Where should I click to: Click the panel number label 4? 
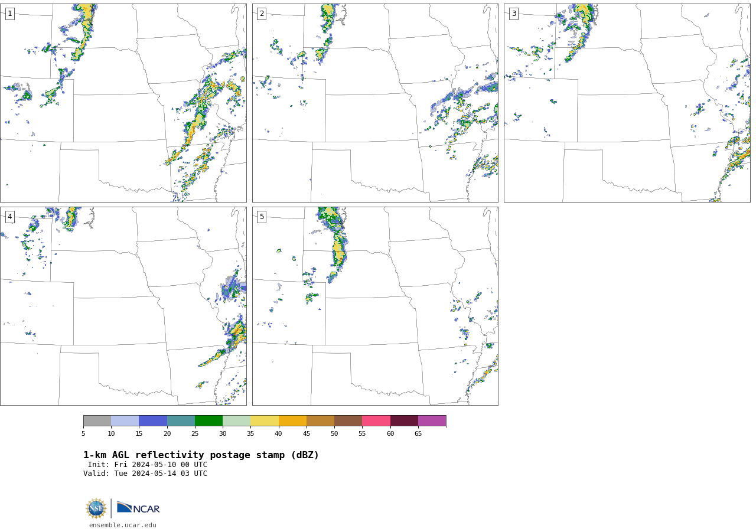9,217
